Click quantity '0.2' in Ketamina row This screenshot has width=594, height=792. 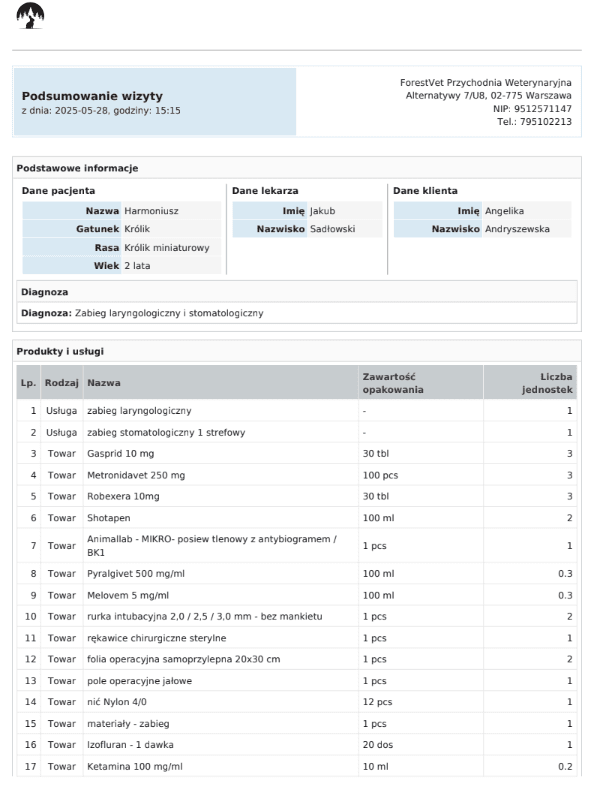[565, 767]
